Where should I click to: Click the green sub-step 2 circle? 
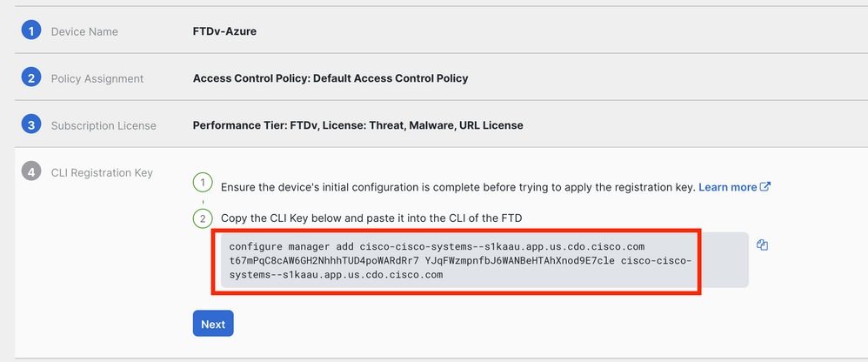tap(202, 218)
